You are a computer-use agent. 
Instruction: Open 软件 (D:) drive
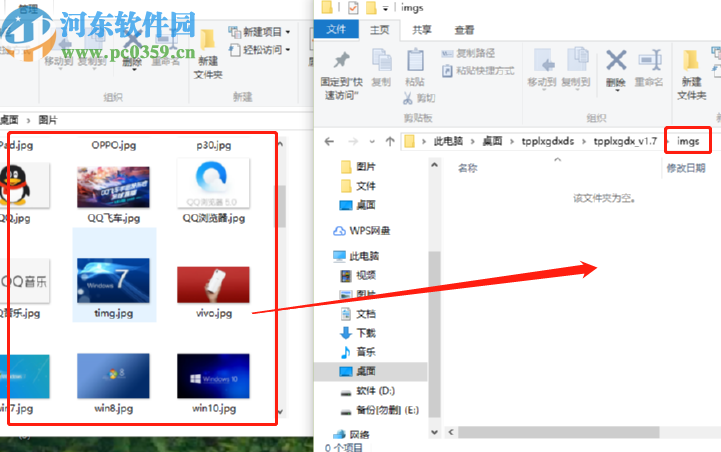[x=367, y=391]
